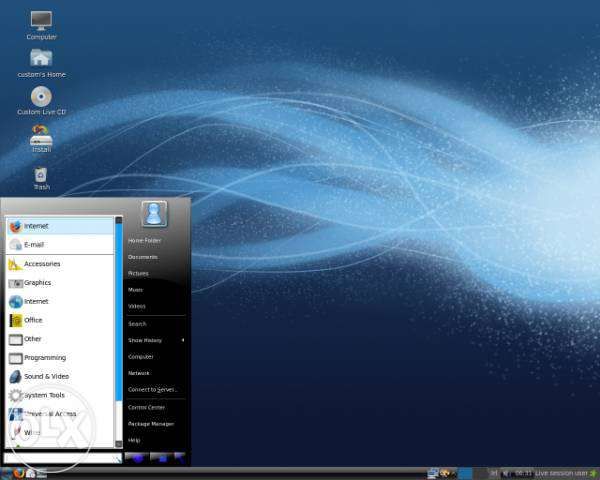The width and height of the screenshot is (600, 480).
Task: Click Connect to Server...
Action: 152,390
